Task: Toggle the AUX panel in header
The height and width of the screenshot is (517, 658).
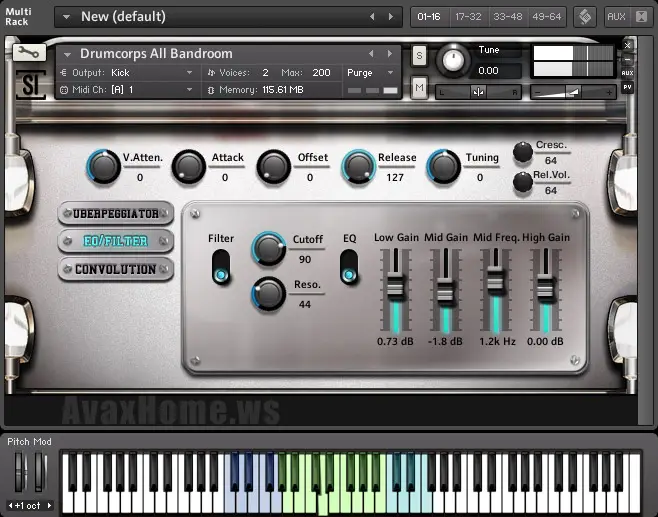Action: 616,17
